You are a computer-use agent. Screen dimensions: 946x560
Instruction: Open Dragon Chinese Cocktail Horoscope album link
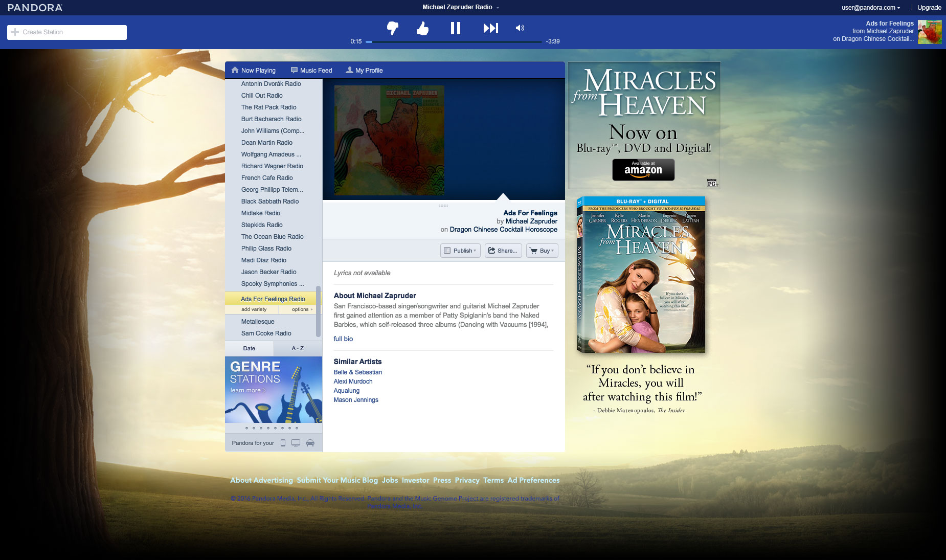(x=504, y=230)
